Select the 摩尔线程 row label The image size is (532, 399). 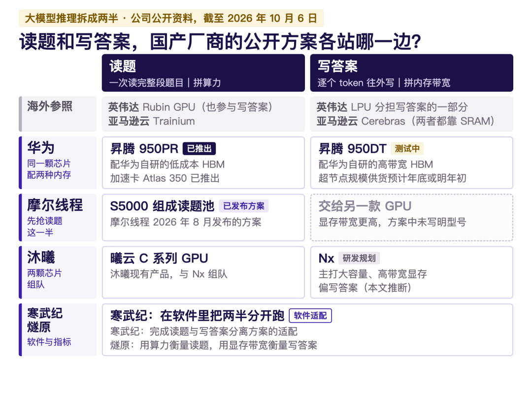(x=58, y=218)
